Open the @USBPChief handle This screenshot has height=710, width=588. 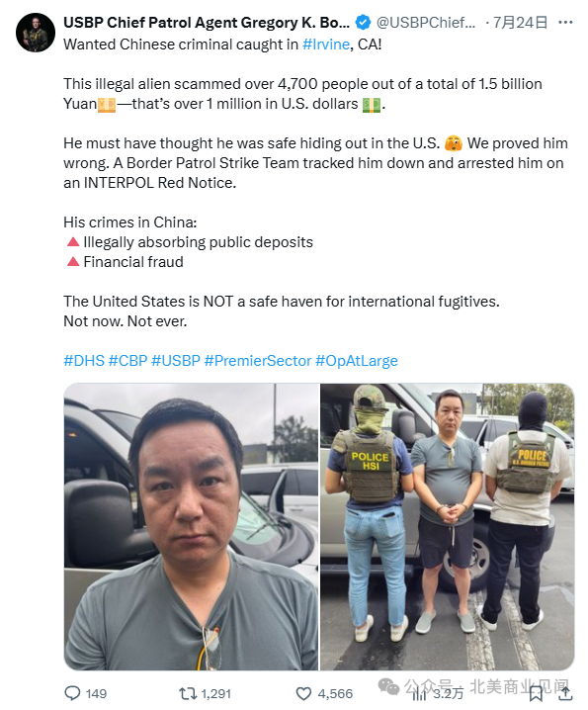point(426,22)
